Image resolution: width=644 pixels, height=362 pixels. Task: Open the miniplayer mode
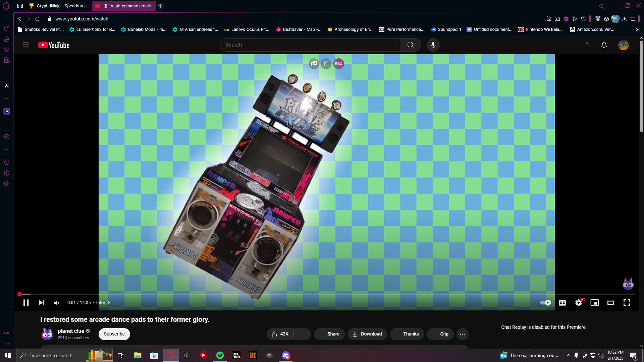coord(594,303)
